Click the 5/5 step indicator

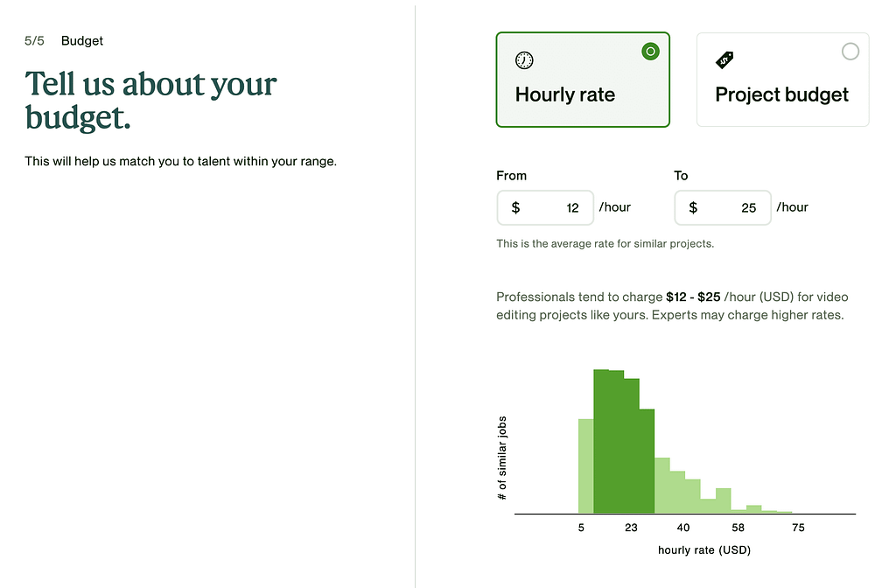[35, 41]
